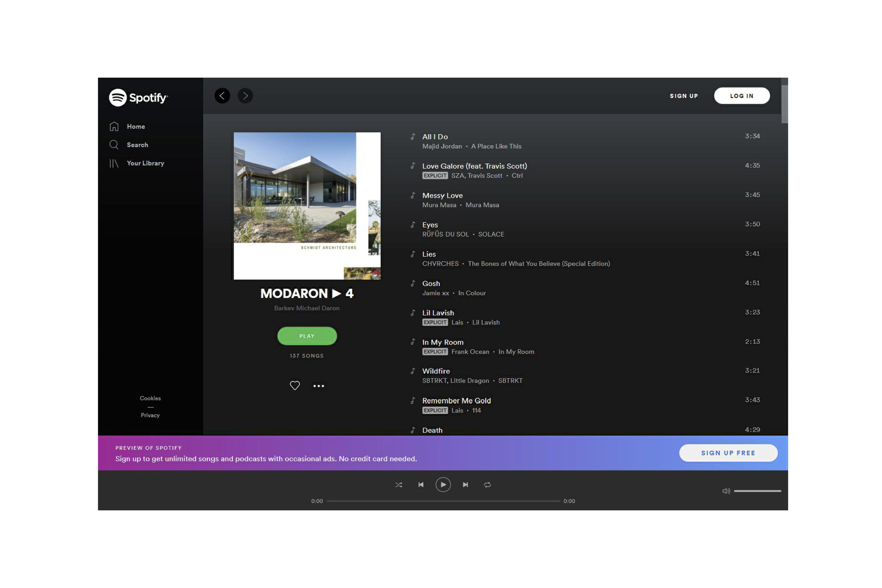Click the MODARON playlist cover image
Screen dimensions: 882x588
pos(307,206)
